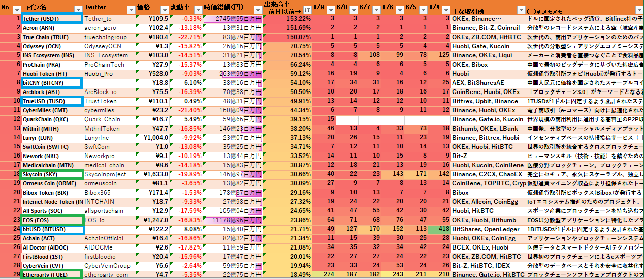Expand the 価格 column filter
This screenshot has width=644, height=279.
(x=164, y=10)
